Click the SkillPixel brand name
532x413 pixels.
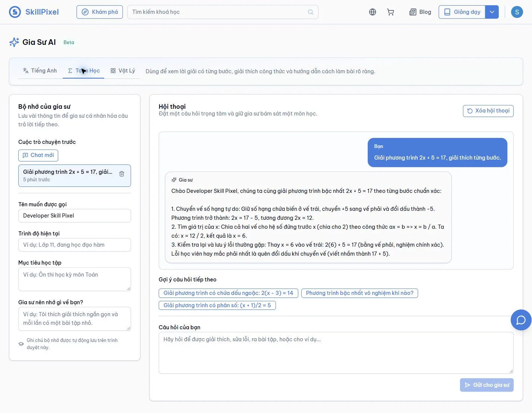pyautogui.click(x=42, y=12)
